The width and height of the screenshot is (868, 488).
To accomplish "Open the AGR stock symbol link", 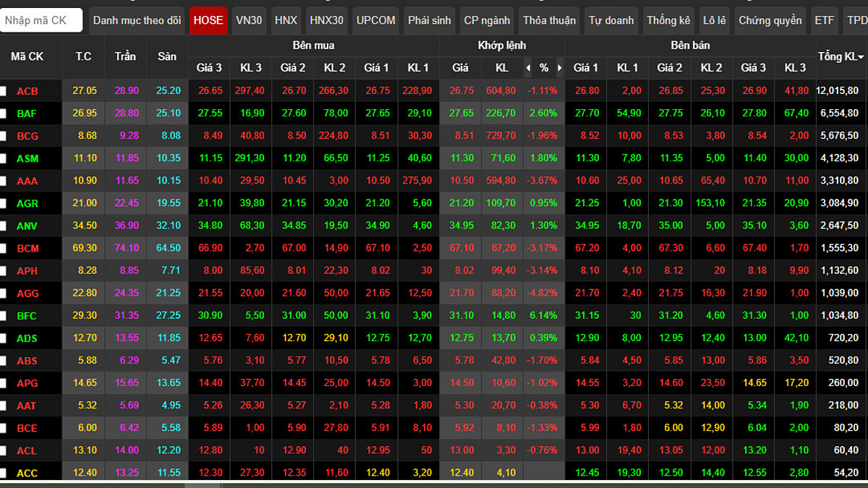I will (27, 204).
